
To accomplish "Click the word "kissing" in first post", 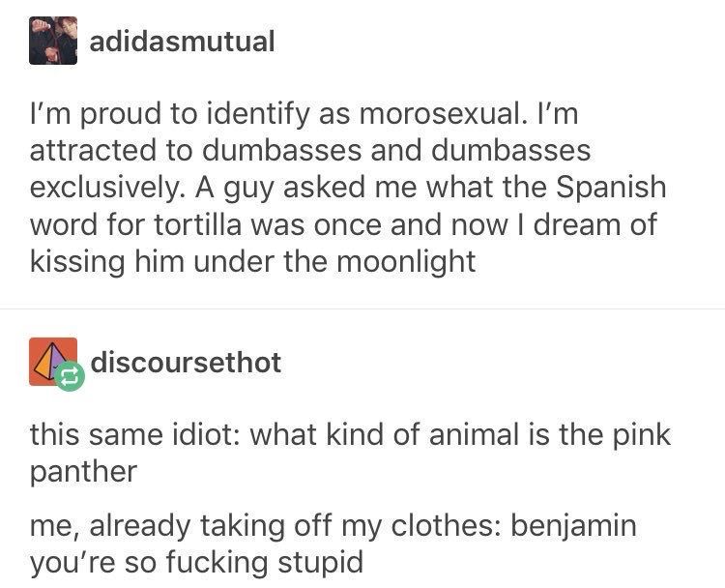I will coord(77,262).
